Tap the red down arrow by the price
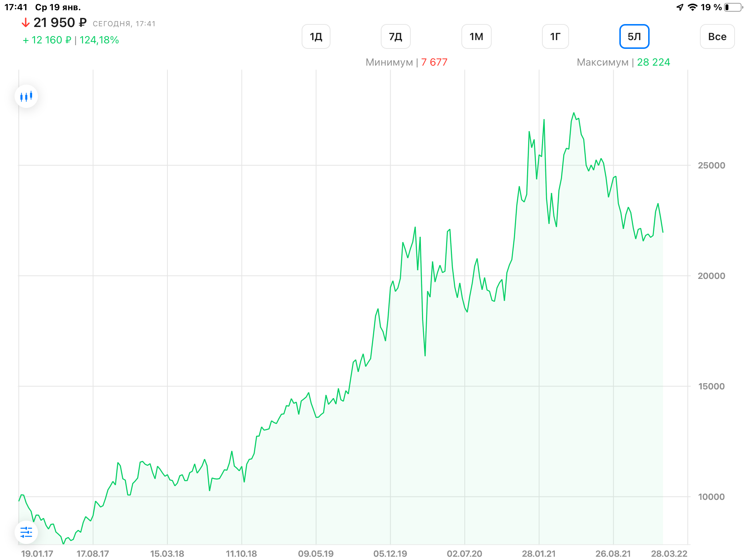The image size is (747, 560). coord(26,23)
